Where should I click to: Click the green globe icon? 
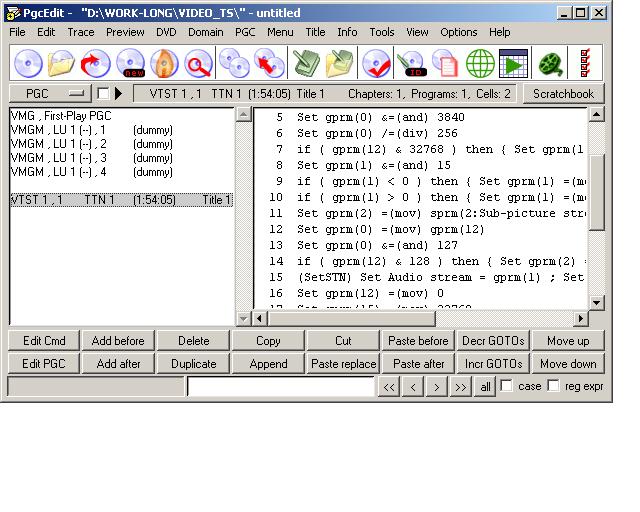pos(480,63)
